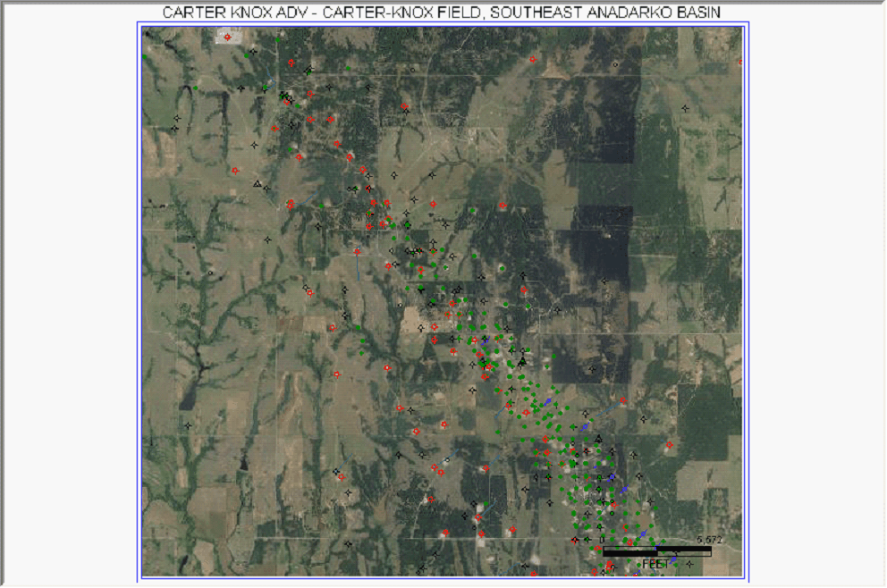Image resolution: width=887 pixels, height=588 pixels.
Task: Click the Carter Knox ADV map title
Action: (x=442, y=12)
